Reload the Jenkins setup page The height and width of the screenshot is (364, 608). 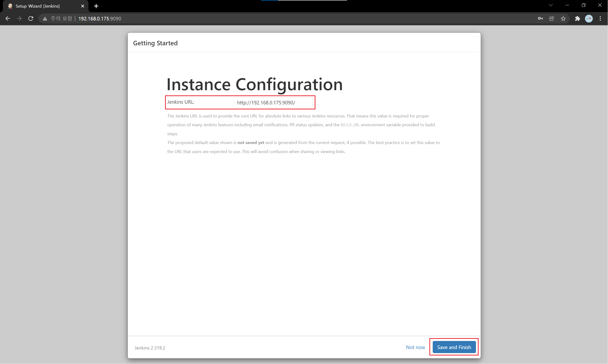[31, 19]
